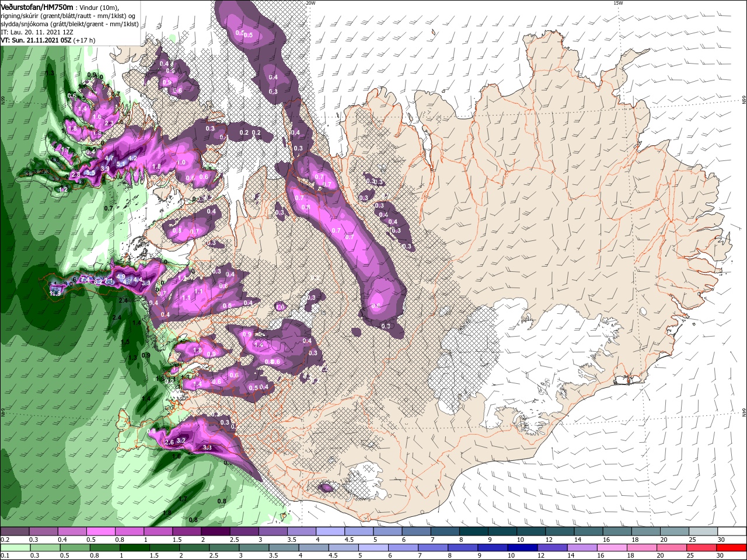The height and width of the screenshot is (560, 747).
Task: Pick the darkest purple 2–2.5 swatch in upper legend
Action: (x=215, y=531)
